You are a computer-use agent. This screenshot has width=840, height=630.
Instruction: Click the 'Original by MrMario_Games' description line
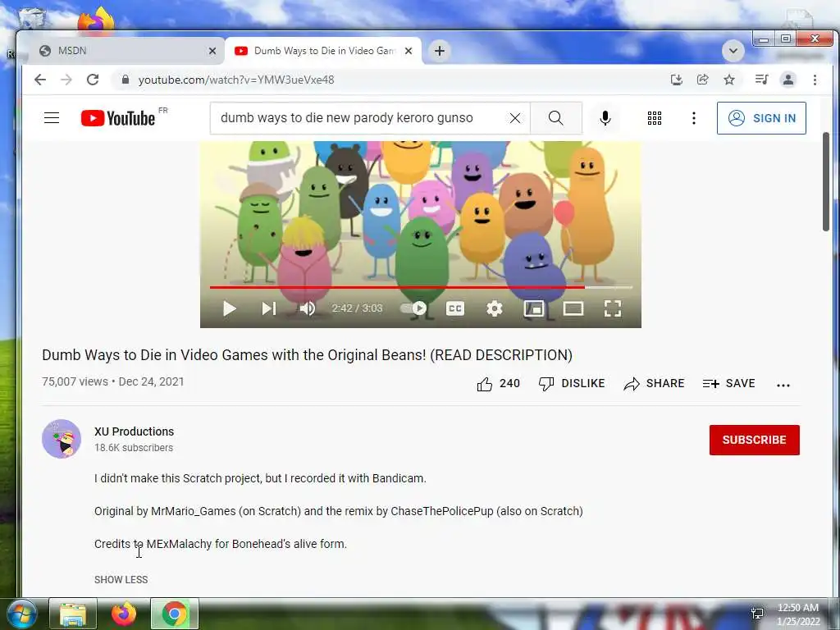tap(339, 511)
